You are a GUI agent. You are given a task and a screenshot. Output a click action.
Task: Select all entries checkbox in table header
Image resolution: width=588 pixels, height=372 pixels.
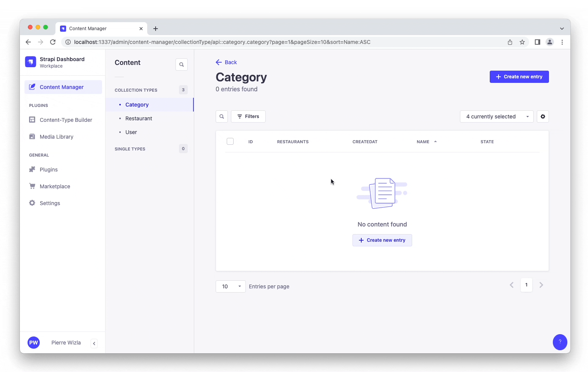tap(230, 141)
